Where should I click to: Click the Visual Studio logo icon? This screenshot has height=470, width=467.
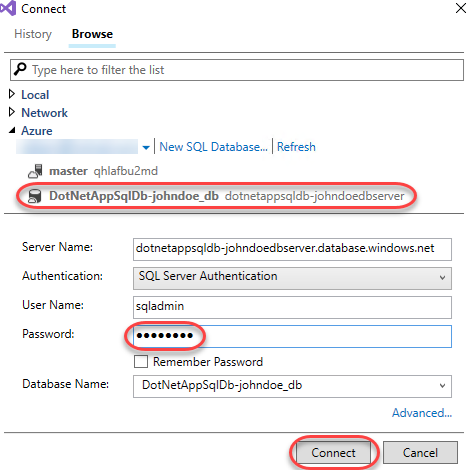click(8, 8)
